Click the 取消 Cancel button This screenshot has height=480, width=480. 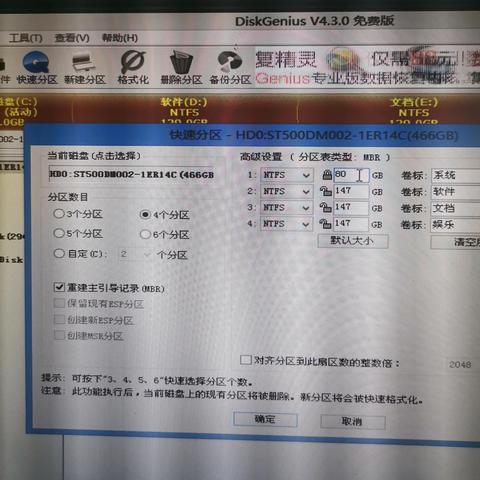353,422
